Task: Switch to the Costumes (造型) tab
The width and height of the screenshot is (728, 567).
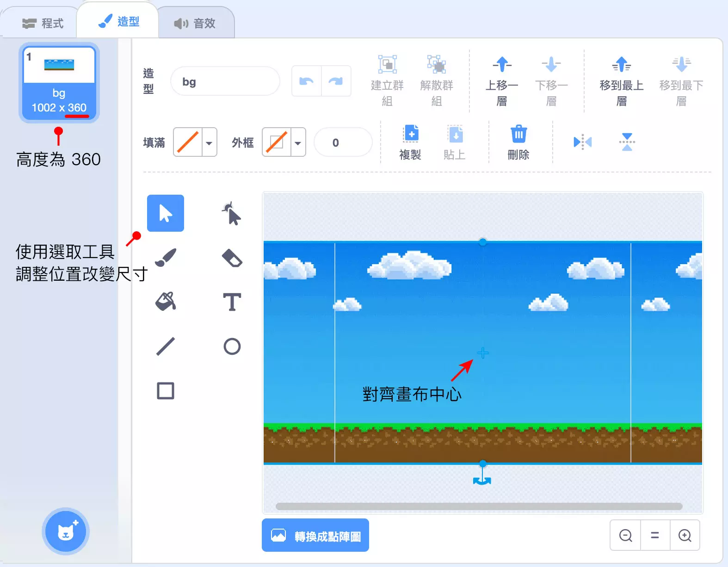Action: 118,21
